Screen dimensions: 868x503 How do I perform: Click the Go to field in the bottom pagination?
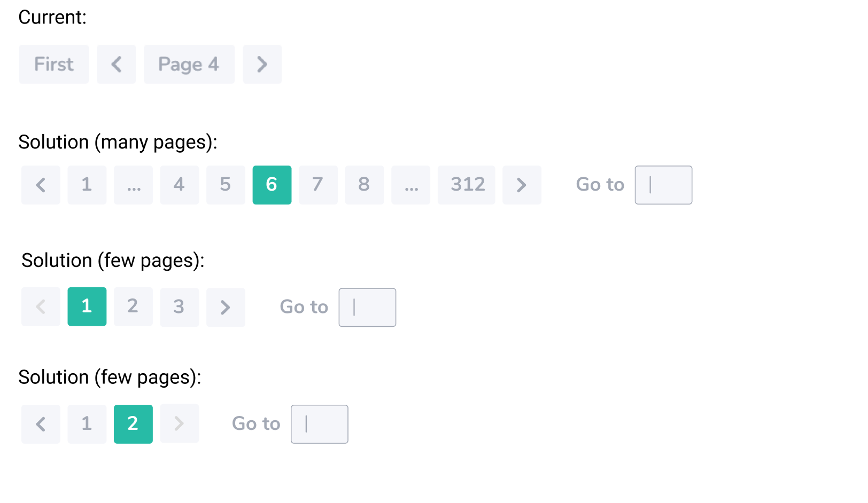(319, 424)
